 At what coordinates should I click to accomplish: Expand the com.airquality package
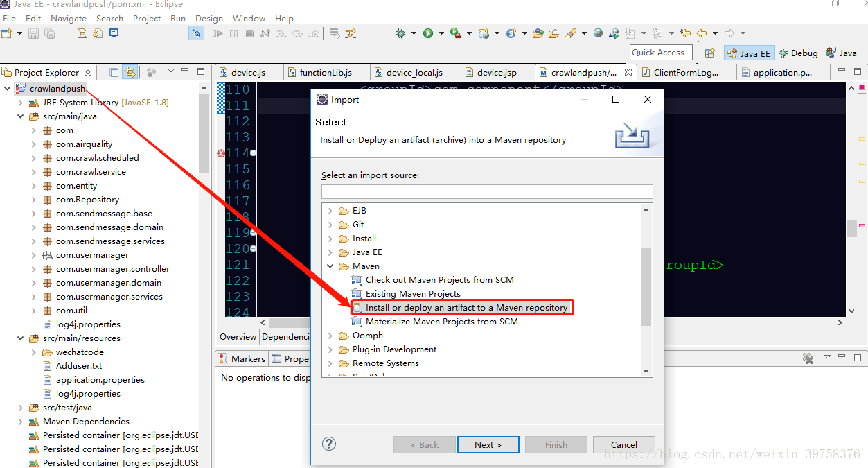click(34, 144)
